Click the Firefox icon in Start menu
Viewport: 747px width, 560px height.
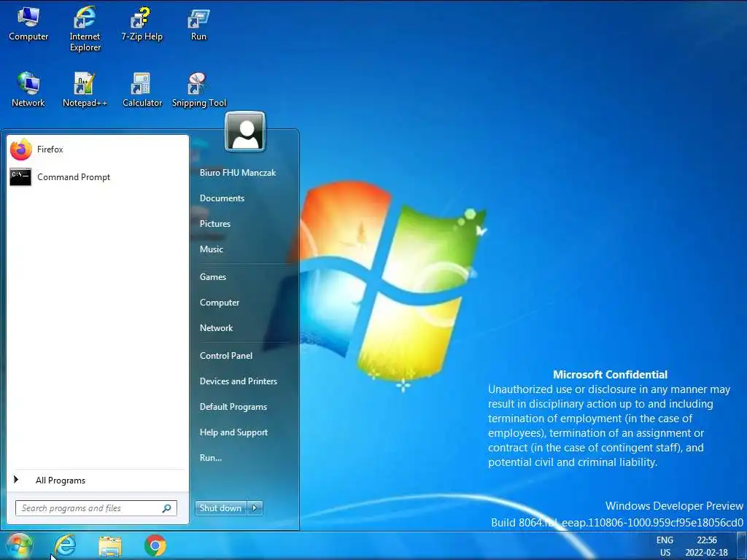tap(21, 149)
